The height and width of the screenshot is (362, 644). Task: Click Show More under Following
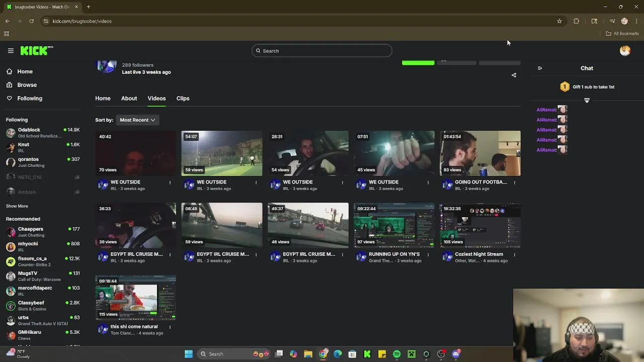[x=17, y=206]
